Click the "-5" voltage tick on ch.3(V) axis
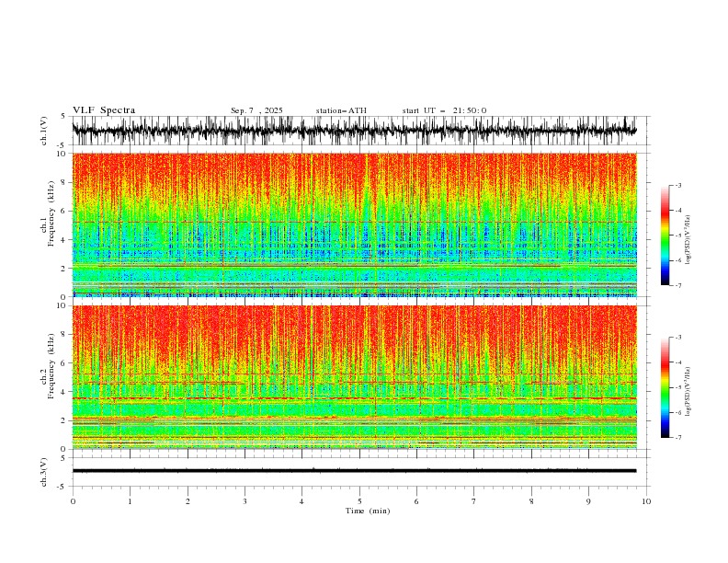Image resolution: width=728 pixels, height=563 pixels. [62, 487]
